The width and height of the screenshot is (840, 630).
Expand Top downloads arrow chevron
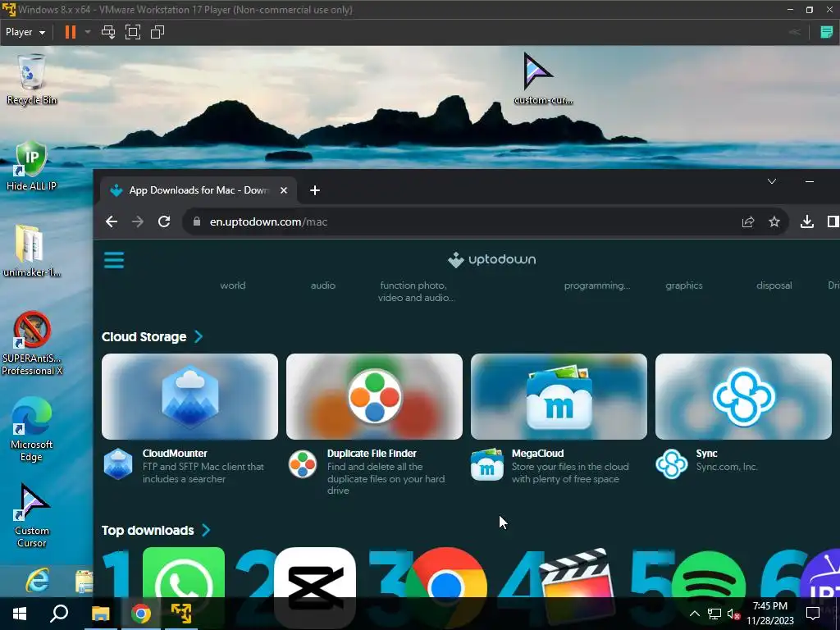click(x=206, y=531)
